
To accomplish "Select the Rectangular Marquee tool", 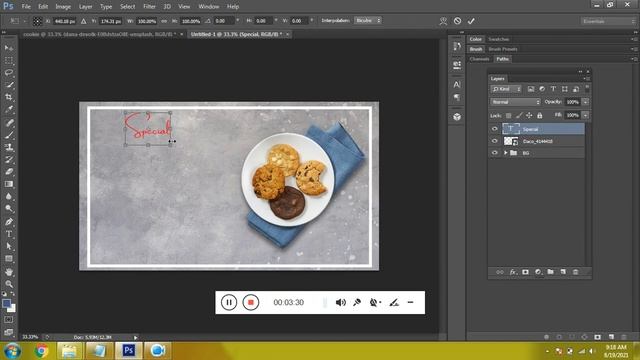I will [x=9, y=60].
